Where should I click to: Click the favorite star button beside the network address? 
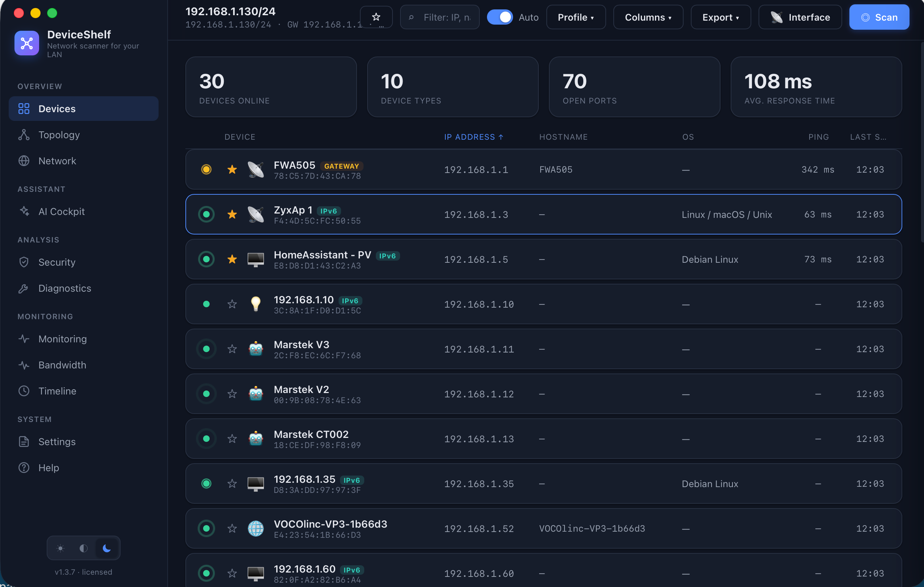[x=376, y=17]
